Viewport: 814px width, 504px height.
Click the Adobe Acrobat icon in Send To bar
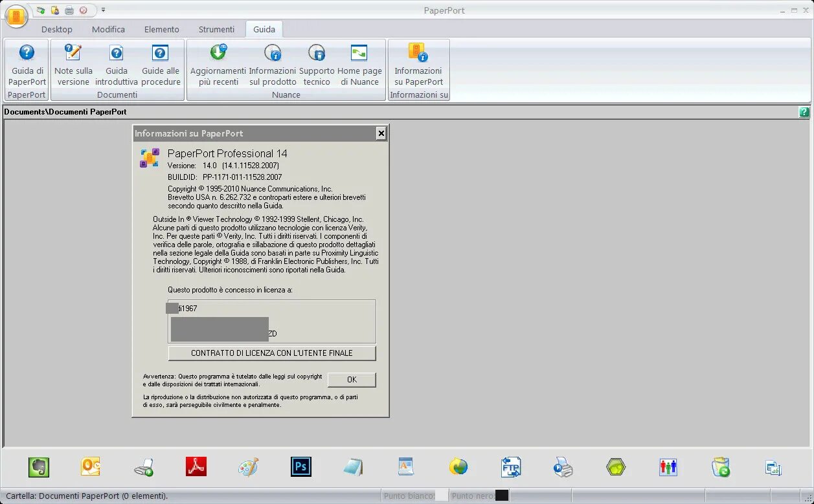pyautogui.click(x=196, y=467)
